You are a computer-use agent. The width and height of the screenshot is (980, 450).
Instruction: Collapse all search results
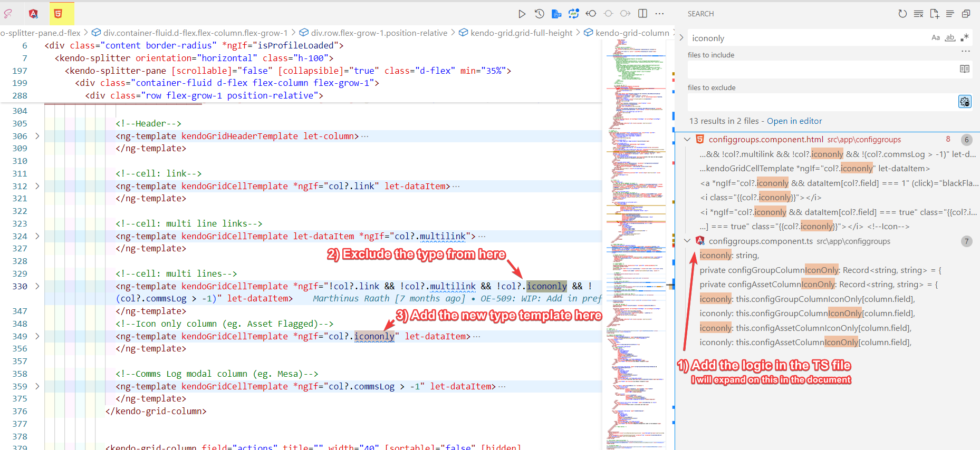point(966,14)
